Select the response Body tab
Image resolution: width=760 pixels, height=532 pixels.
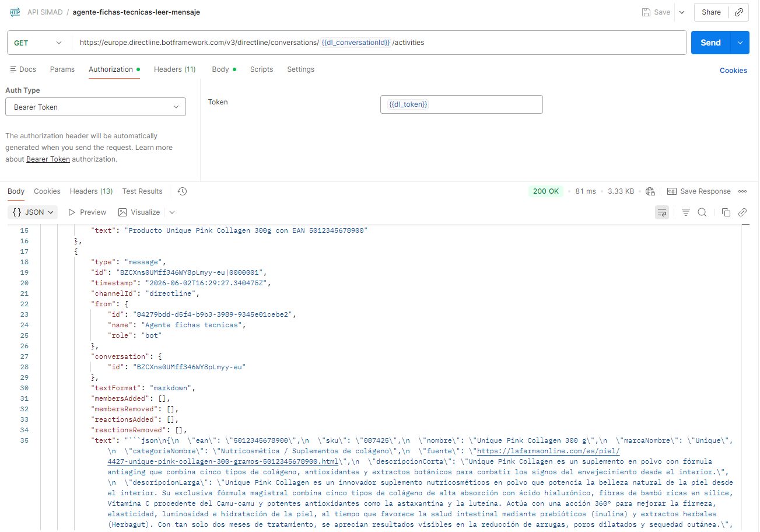point(16,191)
